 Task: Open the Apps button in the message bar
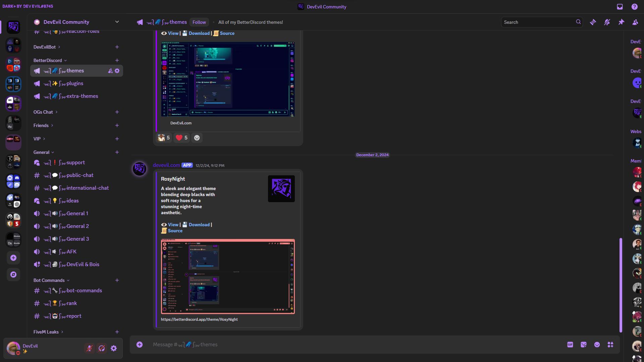[x=610, y=345]
